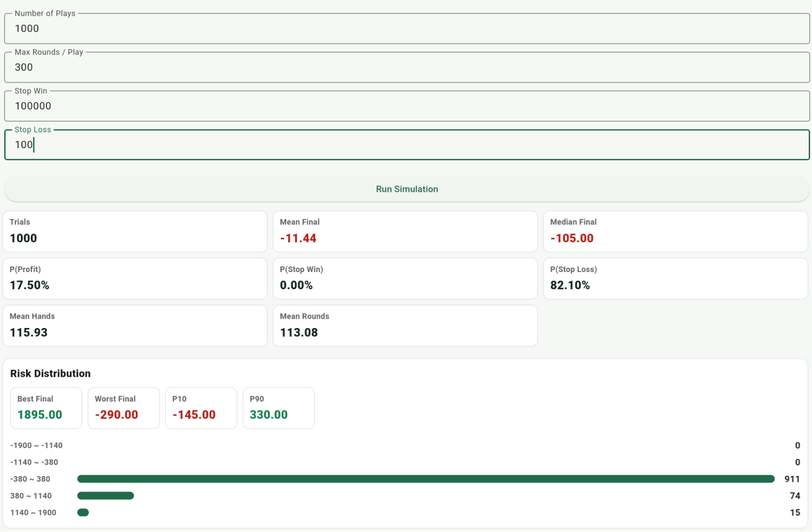Click the Worst Final value -290.00

pos(116,415)
